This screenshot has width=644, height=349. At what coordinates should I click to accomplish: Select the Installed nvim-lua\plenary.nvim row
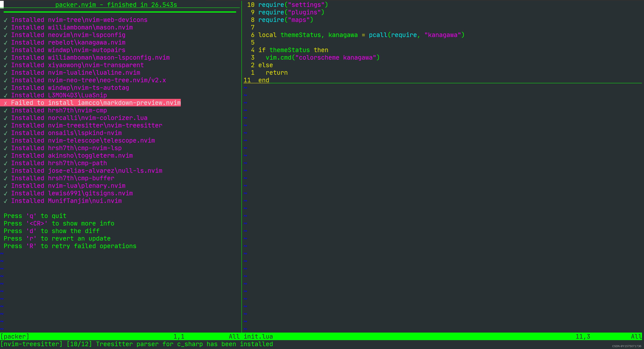point(65,186)
